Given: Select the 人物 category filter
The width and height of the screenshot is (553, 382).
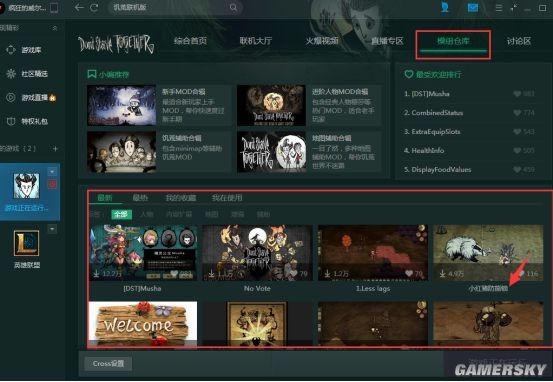Looking at the screenshot, I should click(x=146, y=214).
